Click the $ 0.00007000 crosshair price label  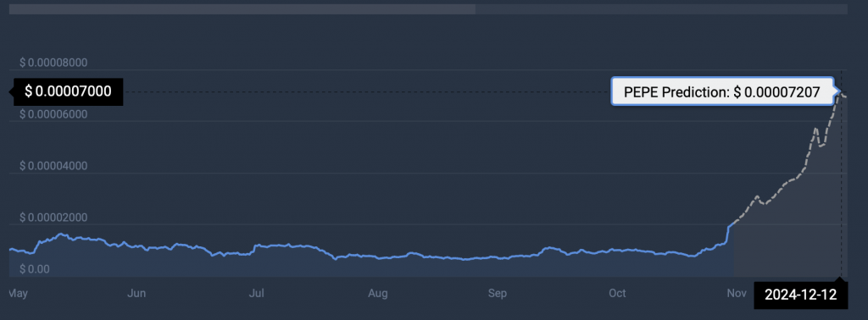[68, 91]
